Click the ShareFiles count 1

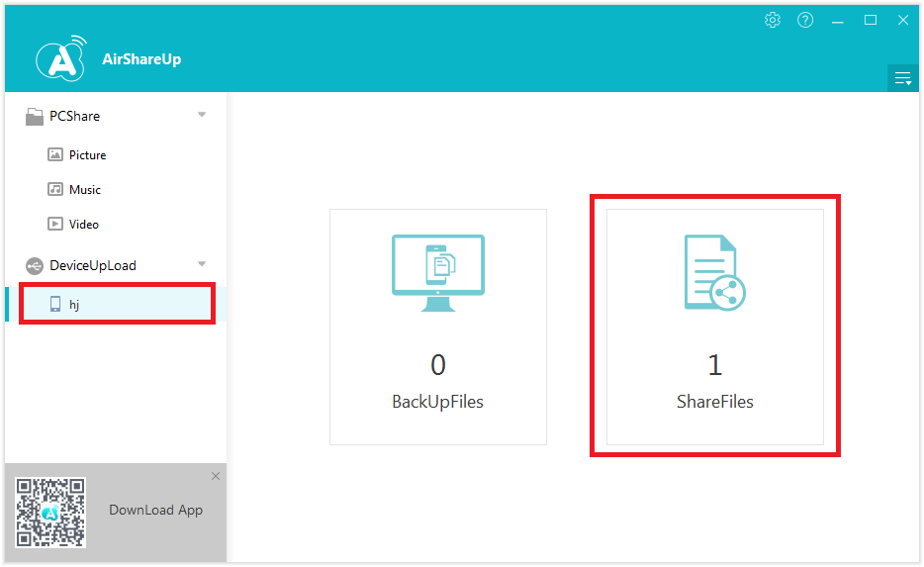[x=715, y=365]
